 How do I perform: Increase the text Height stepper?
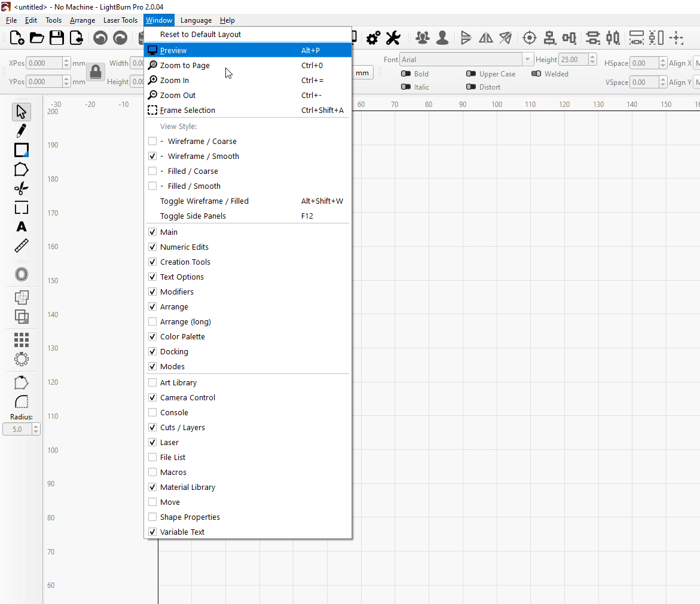(592, 57)
